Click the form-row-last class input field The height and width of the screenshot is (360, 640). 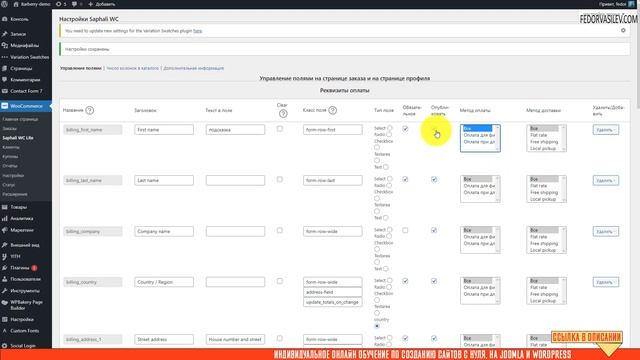(333, 180)
